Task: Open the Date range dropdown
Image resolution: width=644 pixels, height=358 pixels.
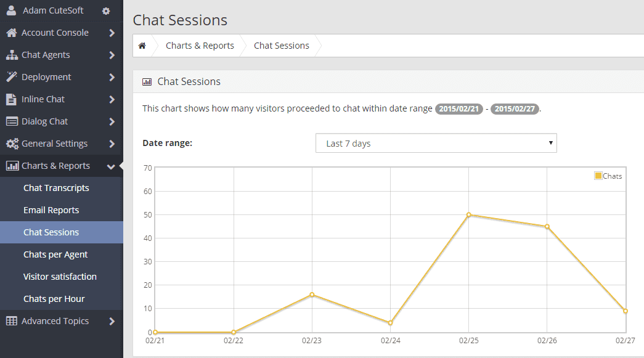Action: point(436,142)
